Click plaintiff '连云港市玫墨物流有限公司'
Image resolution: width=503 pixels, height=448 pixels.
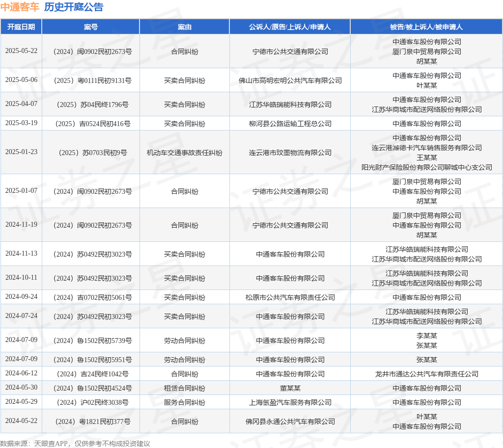point(290,153)
